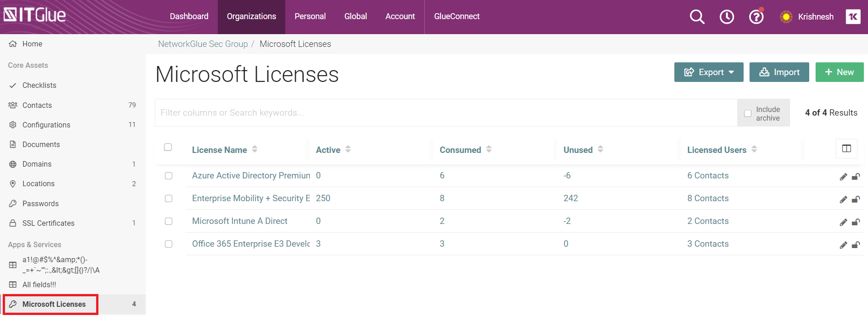The height and width of the screenshot is (335, 868).
Task: Click the Passwords key icon in sidebar
Action: click(13, 203)
